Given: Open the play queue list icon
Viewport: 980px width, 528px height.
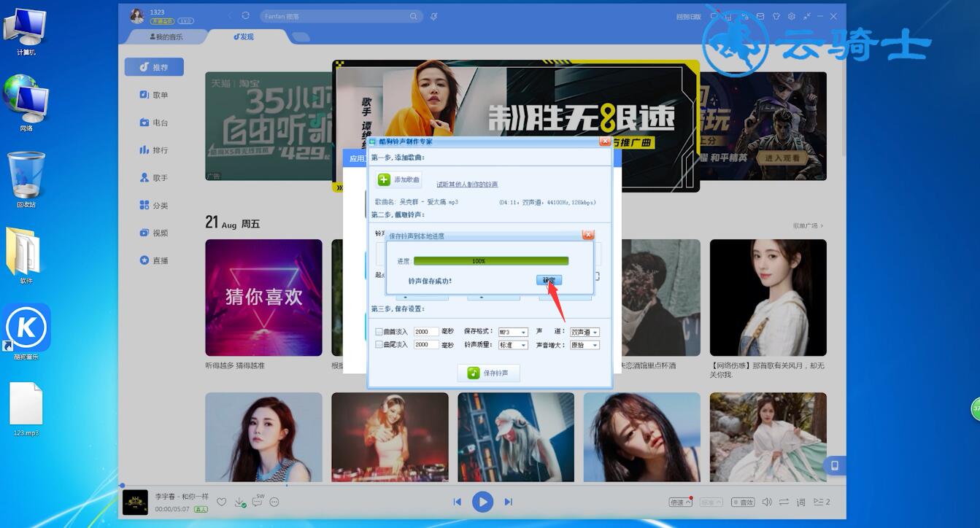Looking at the screenshot, I should (x=822, y=502).
